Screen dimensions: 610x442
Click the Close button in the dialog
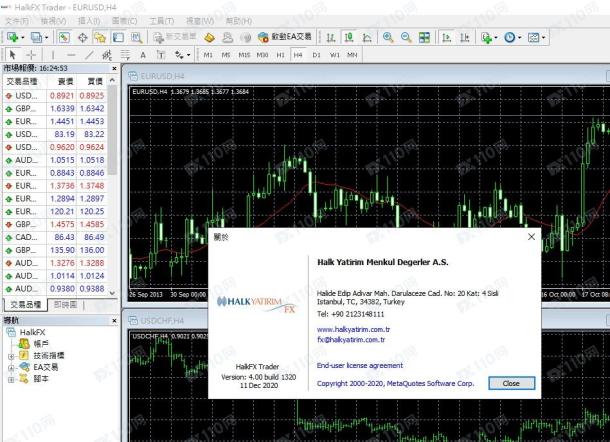512,383
